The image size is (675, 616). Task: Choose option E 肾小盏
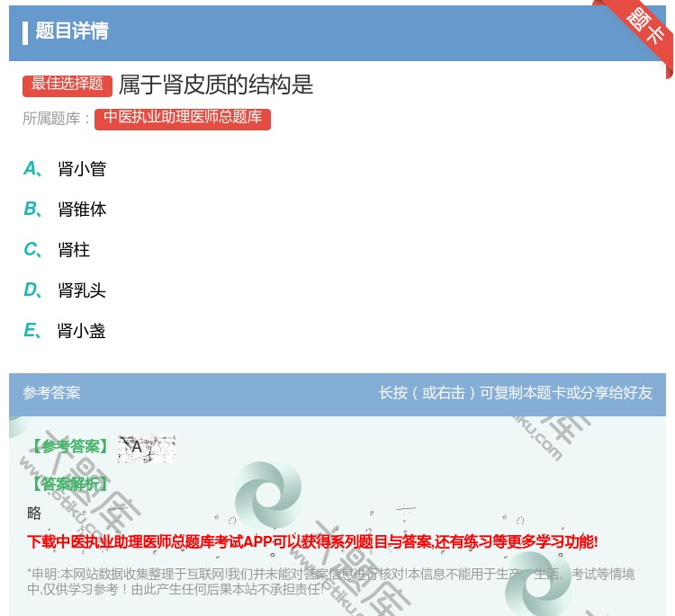point(65,330)
